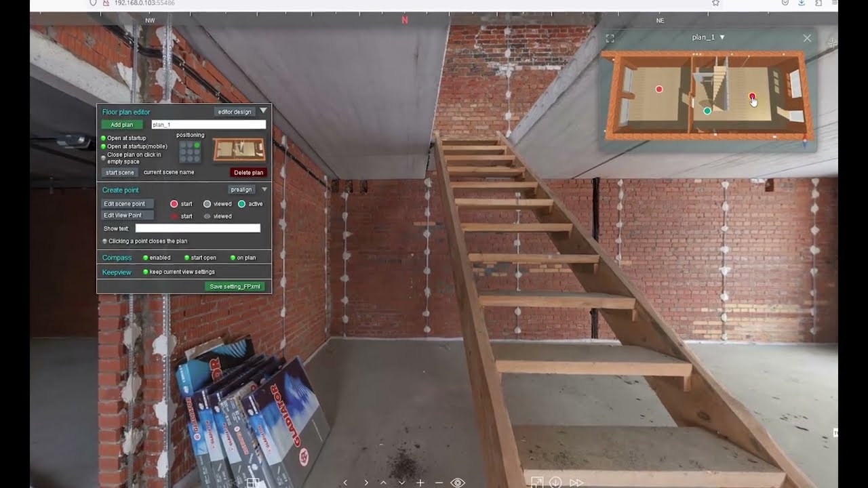
Task: Click the browser Pocket save icon
Action: click(x=785, y=3)
